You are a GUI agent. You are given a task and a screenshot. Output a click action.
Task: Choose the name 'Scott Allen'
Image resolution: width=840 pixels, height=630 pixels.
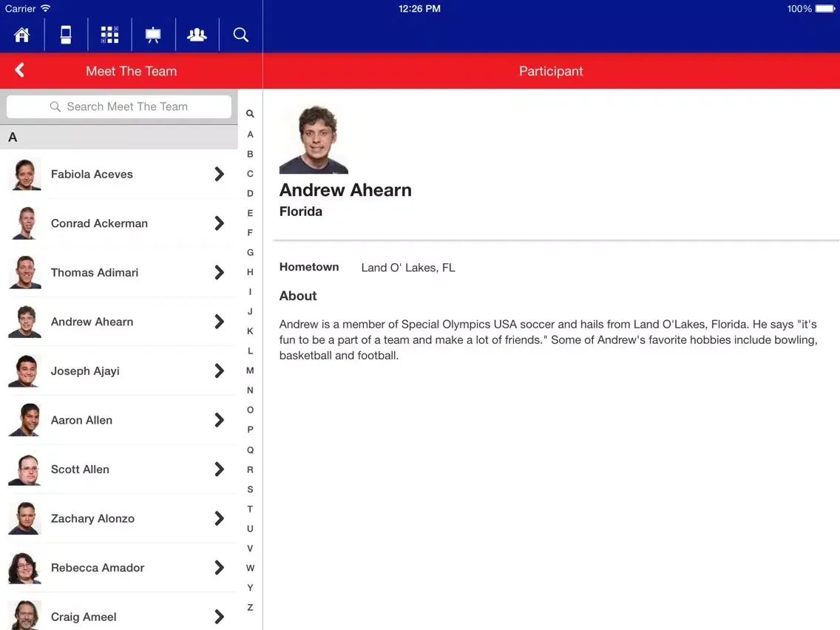click(80, 470)
